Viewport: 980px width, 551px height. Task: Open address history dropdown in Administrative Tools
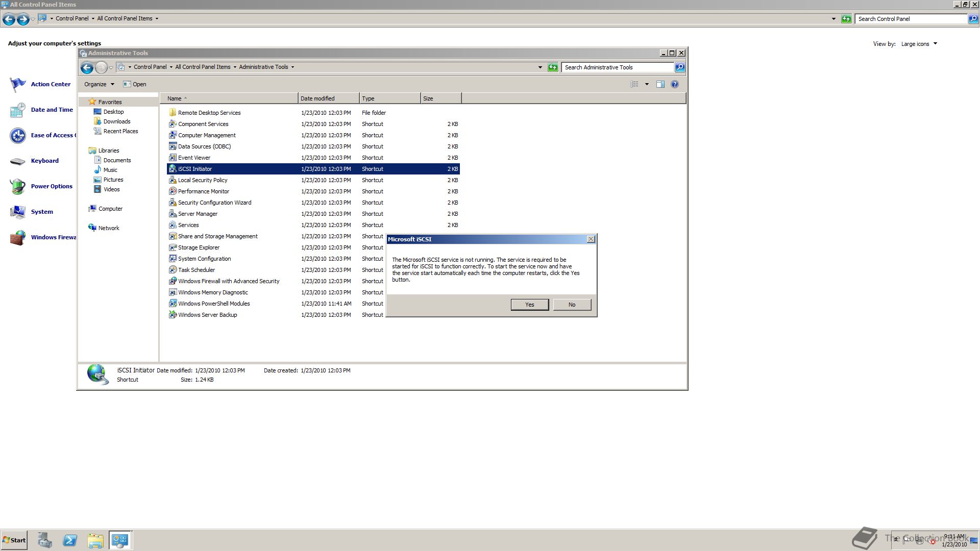tap(540, 67)
